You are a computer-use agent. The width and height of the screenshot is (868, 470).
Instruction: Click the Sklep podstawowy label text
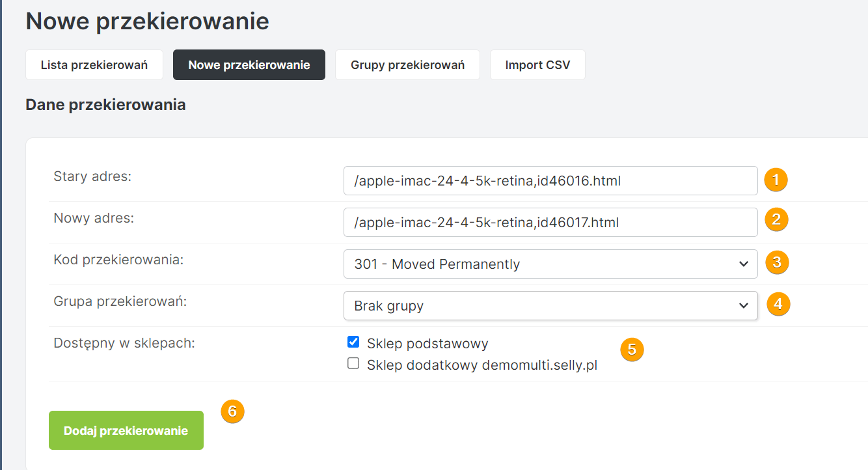pyautogui.click(x=427, y=344)
